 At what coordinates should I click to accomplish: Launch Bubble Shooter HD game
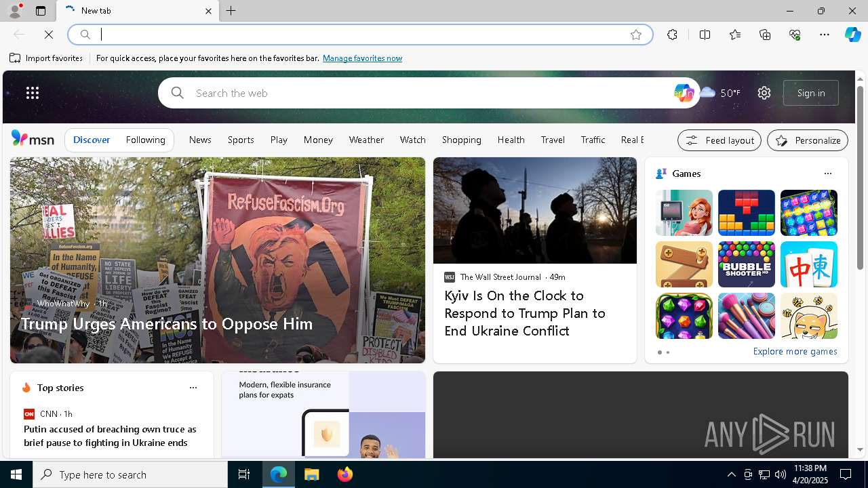click(x=746, y=264)
